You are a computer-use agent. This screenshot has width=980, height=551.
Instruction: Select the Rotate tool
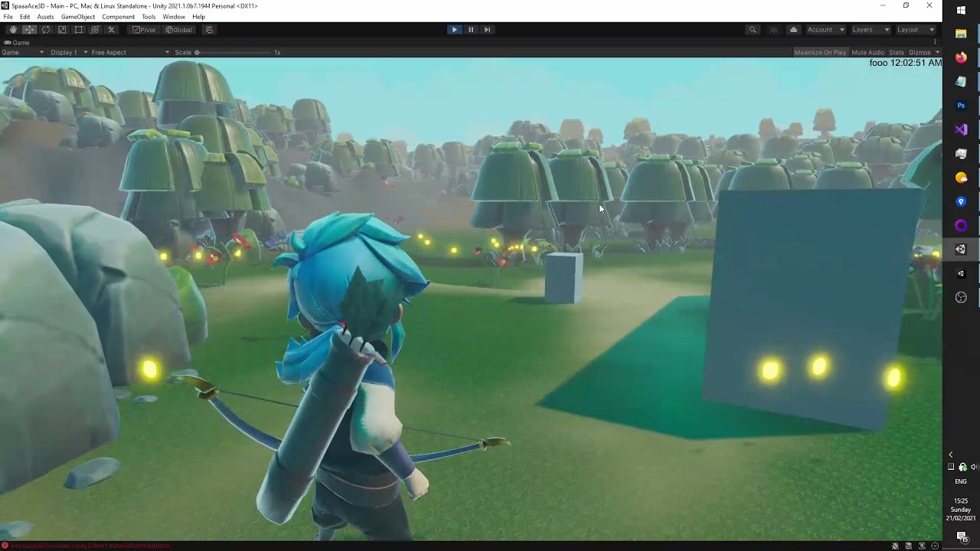[46, 30]
